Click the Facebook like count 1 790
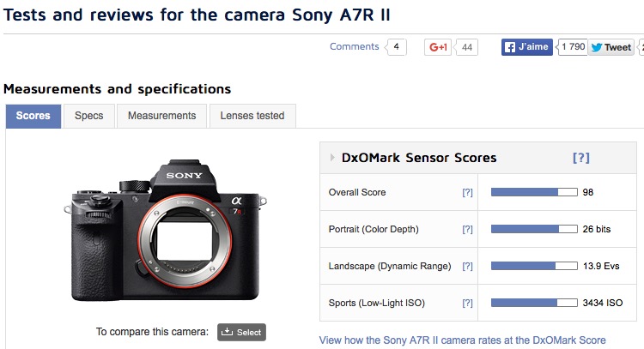Viewport: 644px width, 349px height. [x=572, y=47]
